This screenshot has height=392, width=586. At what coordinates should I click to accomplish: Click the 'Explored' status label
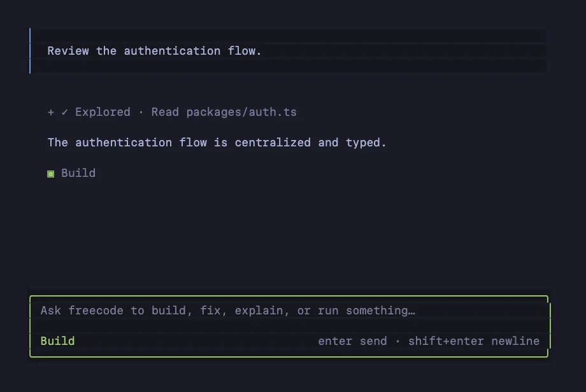click(103, 112)
